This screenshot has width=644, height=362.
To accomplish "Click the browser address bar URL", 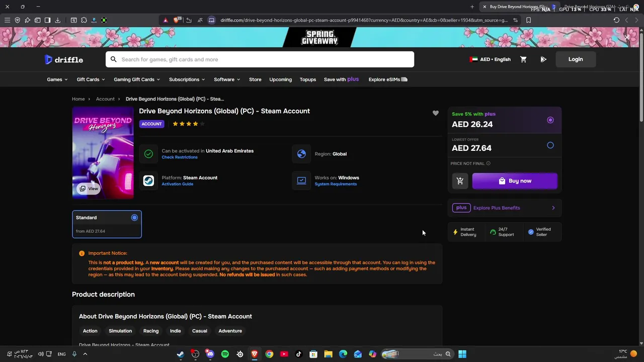I will click(364, 20).
